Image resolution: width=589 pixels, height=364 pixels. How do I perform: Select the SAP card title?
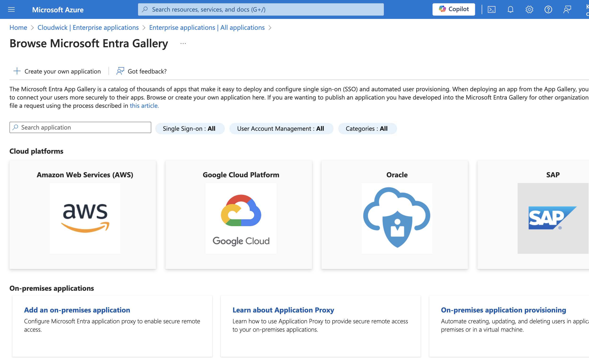pos(553,174)
